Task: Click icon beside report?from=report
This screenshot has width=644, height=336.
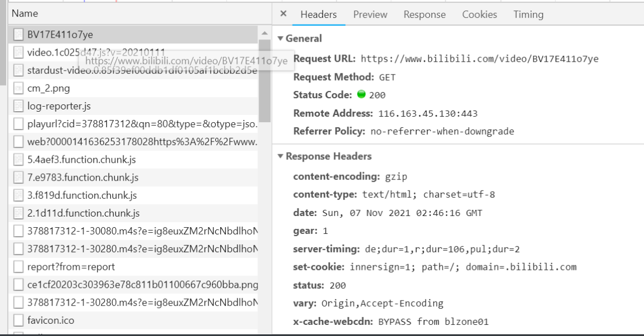Action: 18,267
